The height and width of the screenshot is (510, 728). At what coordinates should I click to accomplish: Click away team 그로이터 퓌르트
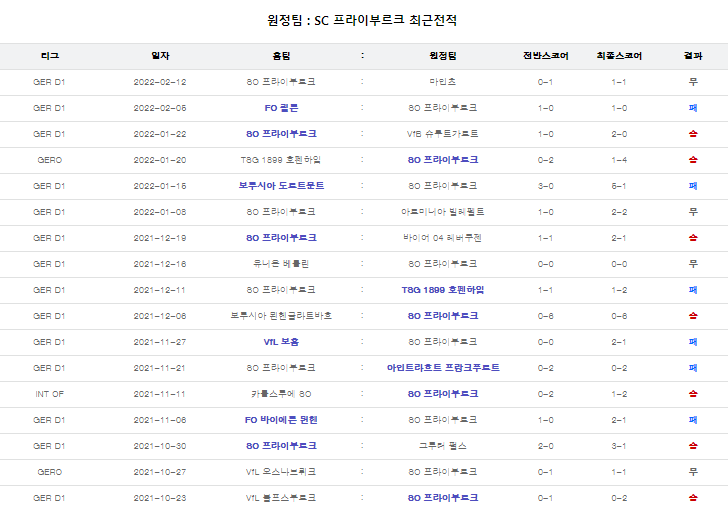pos(442,446)
